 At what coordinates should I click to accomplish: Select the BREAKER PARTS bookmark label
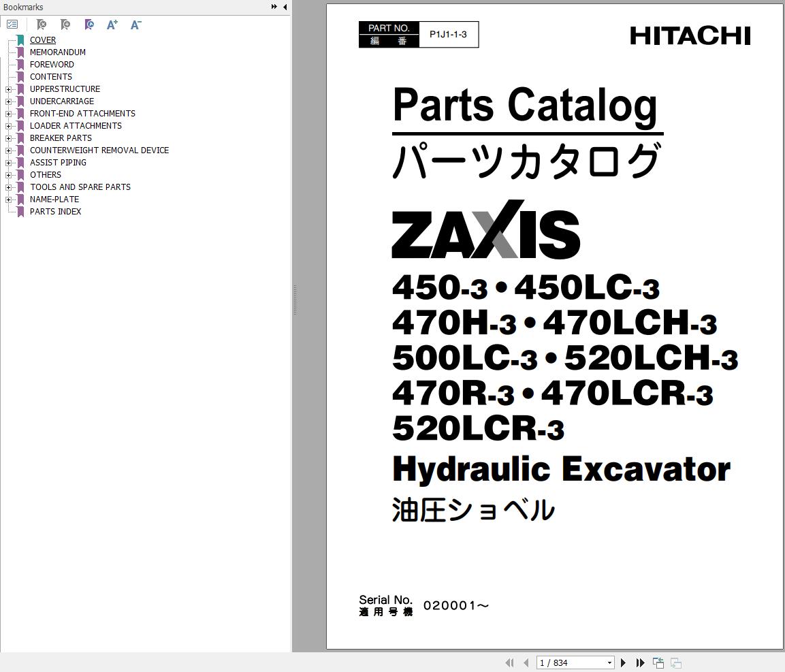click(x=61, y=138)
